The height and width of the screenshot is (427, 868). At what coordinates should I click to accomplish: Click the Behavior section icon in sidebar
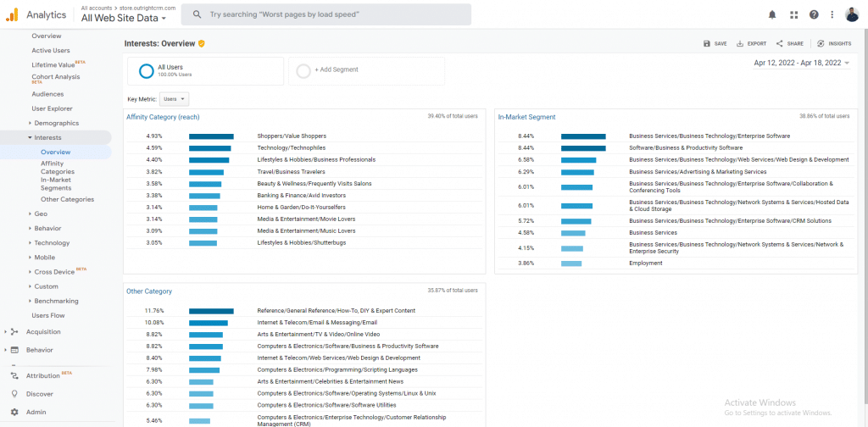coord(14,350)
